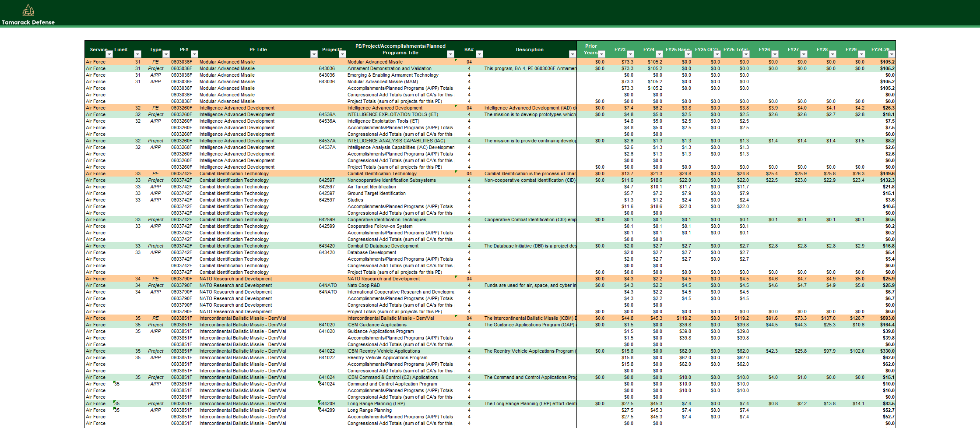Select cell 'Reentry Vehicle Applications Program'
The image size is (980, 428).
400,357
